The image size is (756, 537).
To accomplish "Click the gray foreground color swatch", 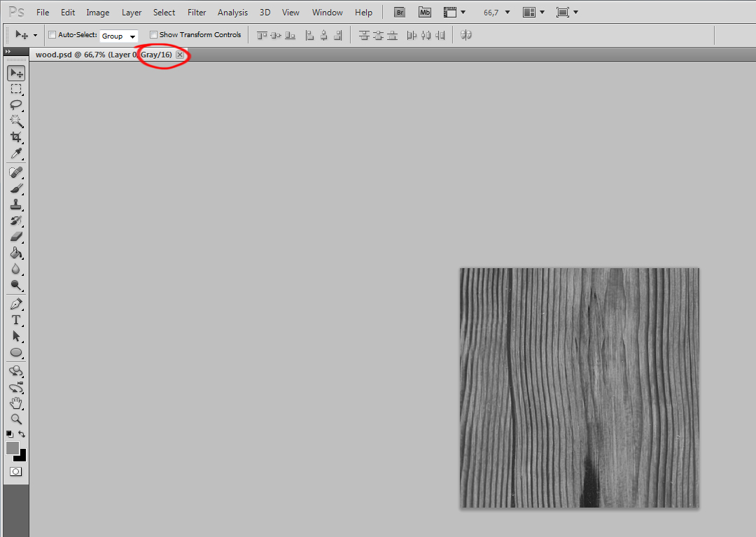I will 13,448.
